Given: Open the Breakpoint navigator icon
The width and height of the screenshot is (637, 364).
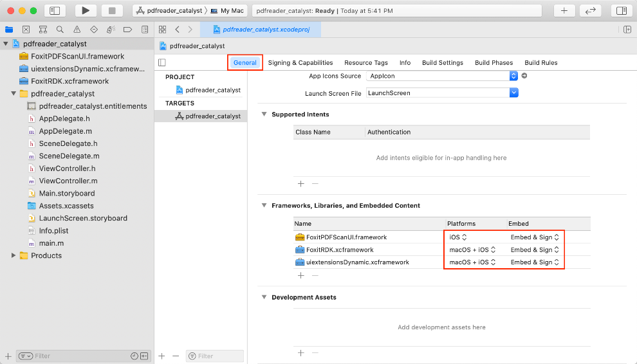Looking at the screenshot, I should (x=127, y=30).
